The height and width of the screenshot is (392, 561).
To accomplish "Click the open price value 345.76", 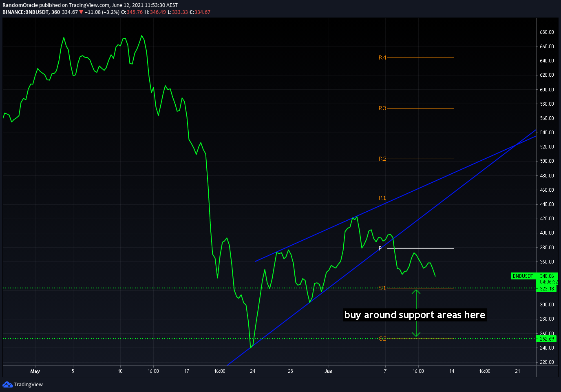I will coord(135,12).
